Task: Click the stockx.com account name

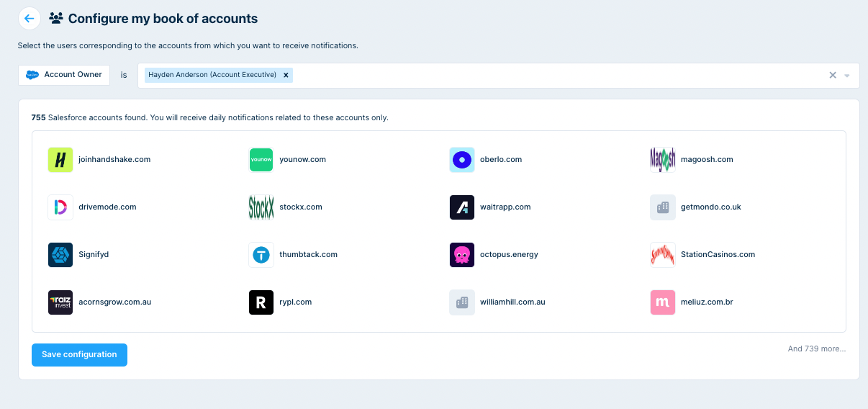Action: click(x=301, y=207)
